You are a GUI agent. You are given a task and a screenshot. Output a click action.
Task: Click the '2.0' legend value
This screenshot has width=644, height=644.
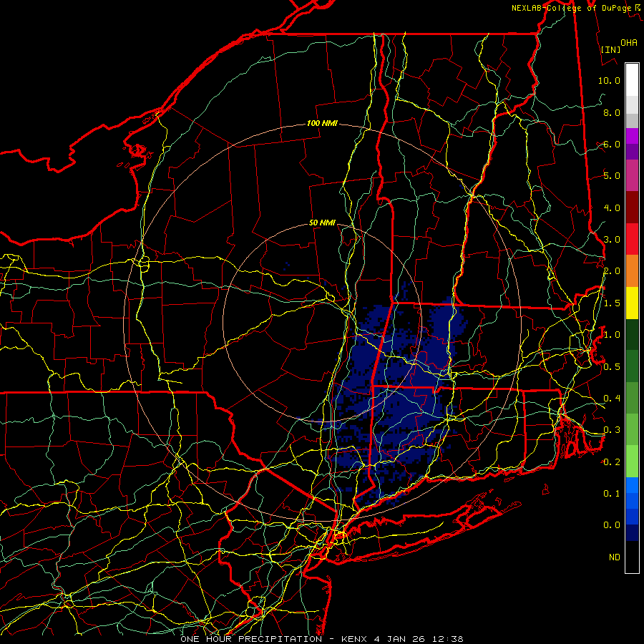tap(612, 271)
